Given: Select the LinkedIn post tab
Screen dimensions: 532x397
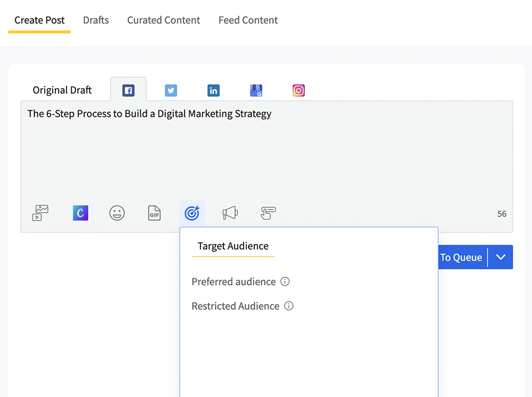Looking at the screenshot, I should point(213,90).
